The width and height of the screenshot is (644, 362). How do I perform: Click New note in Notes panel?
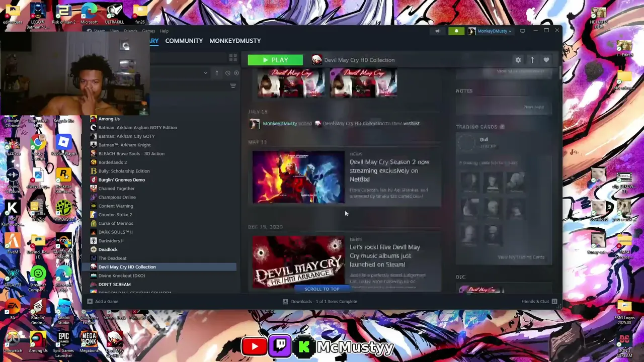(x=534, y=107)
